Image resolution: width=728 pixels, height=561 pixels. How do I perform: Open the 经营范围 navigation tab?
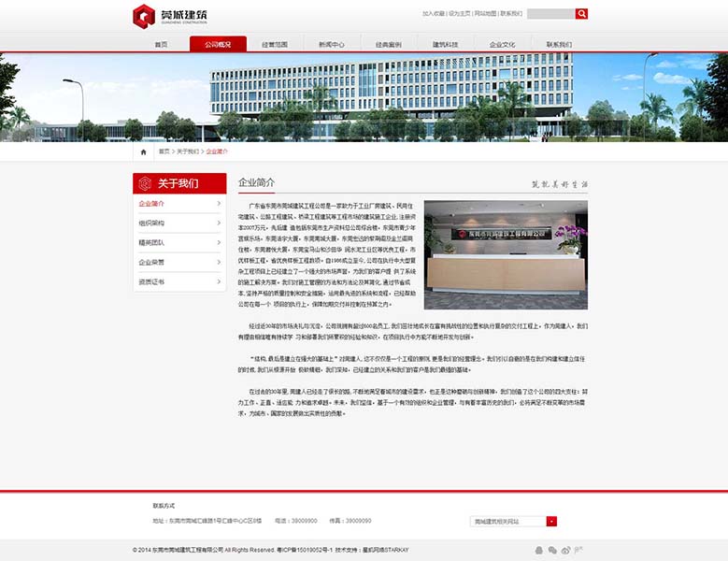[275, 44]
